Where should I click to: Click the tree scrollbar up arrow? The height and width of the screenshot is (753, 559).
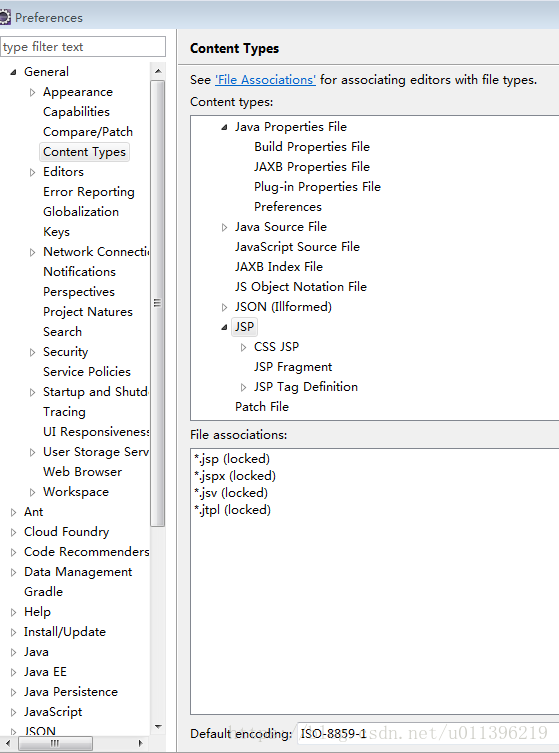(158, 71)
